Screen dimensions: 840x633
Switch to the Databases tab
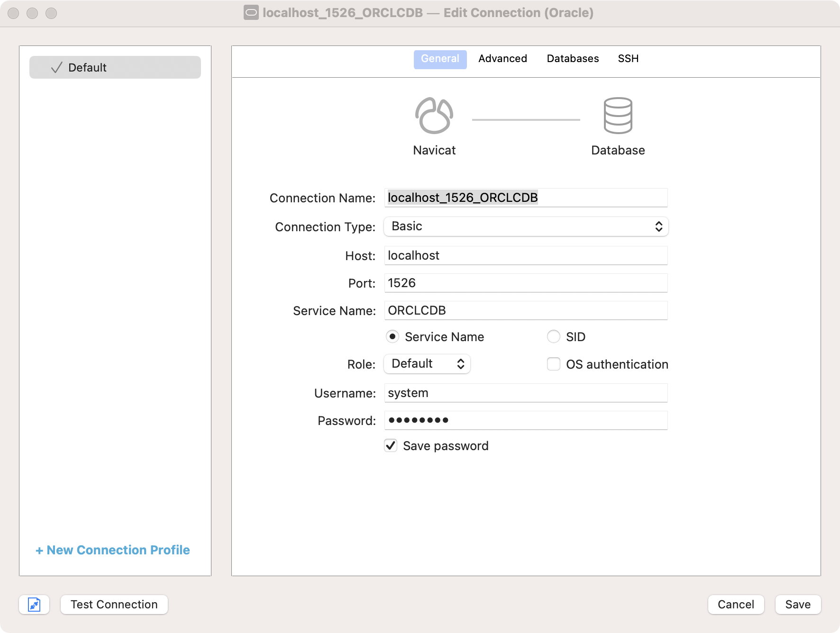(573, 59)
